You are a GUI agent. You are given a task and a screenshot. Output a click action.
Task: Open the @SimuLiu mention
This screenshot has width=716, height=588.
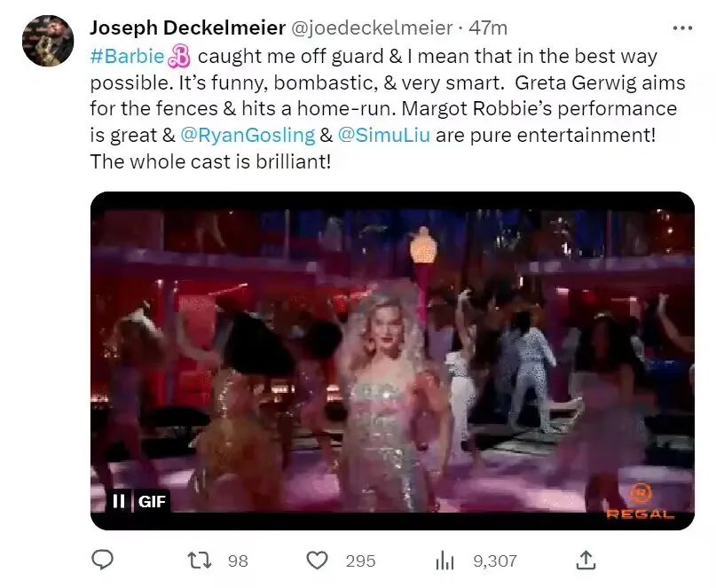click(384, 136)
